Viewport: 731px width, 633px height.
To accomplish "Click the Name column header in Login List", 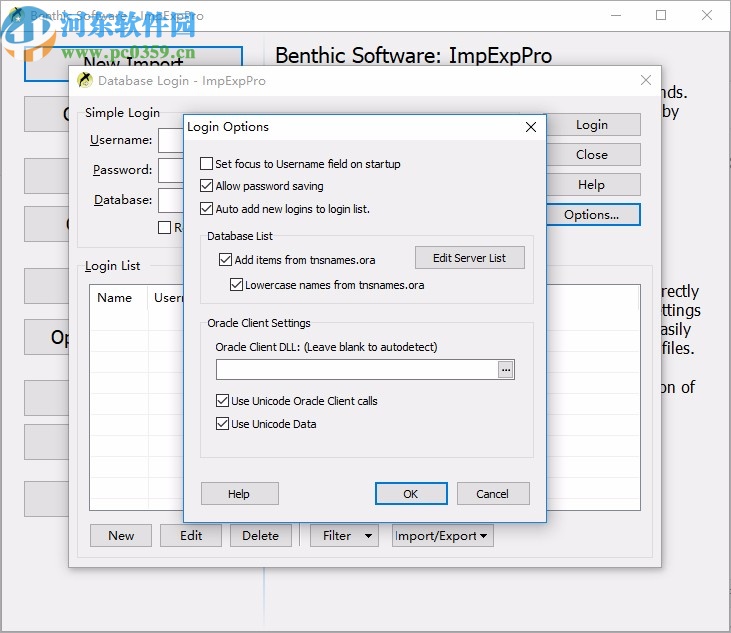I will tap(119, 297).
